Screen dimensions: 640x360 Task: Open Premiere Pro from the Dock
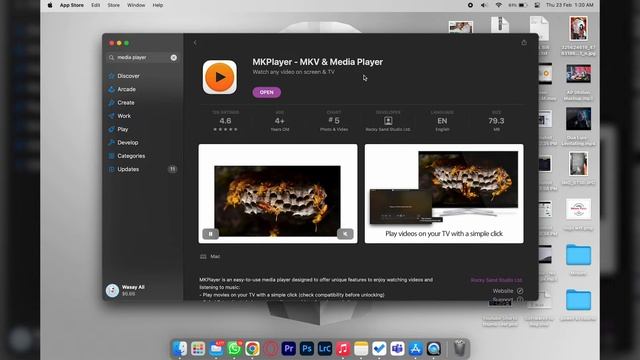[x=289, y=349]
